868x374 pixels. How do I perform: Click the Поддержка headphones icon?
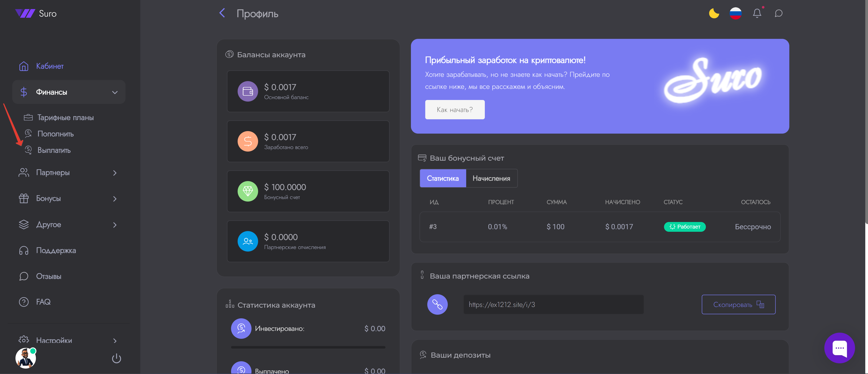point(24,250)
